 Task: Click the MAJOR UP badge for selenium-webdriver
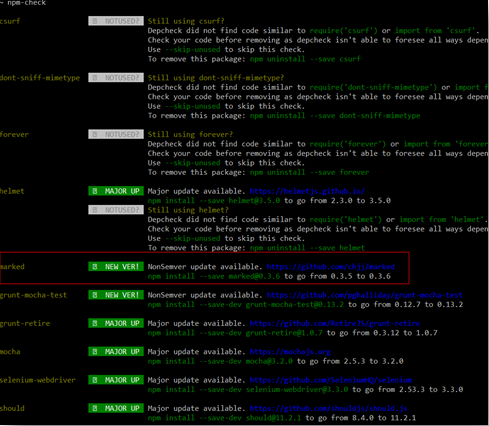116,380
